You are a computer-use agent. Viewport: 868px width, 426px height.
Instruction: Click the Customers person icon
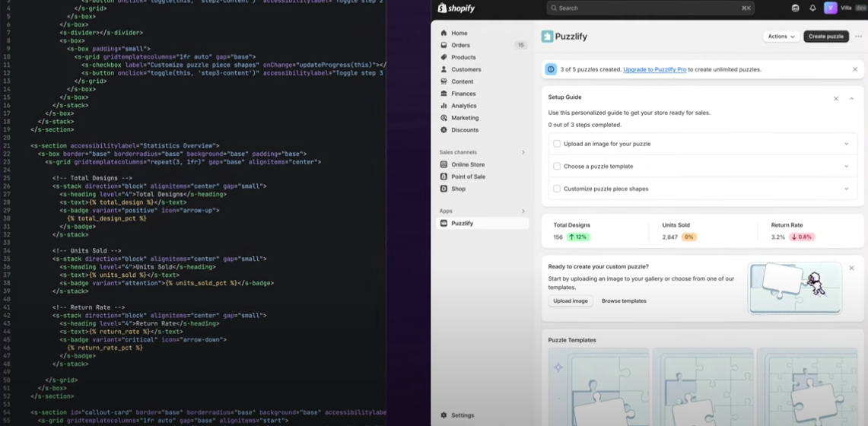[444, 70]
